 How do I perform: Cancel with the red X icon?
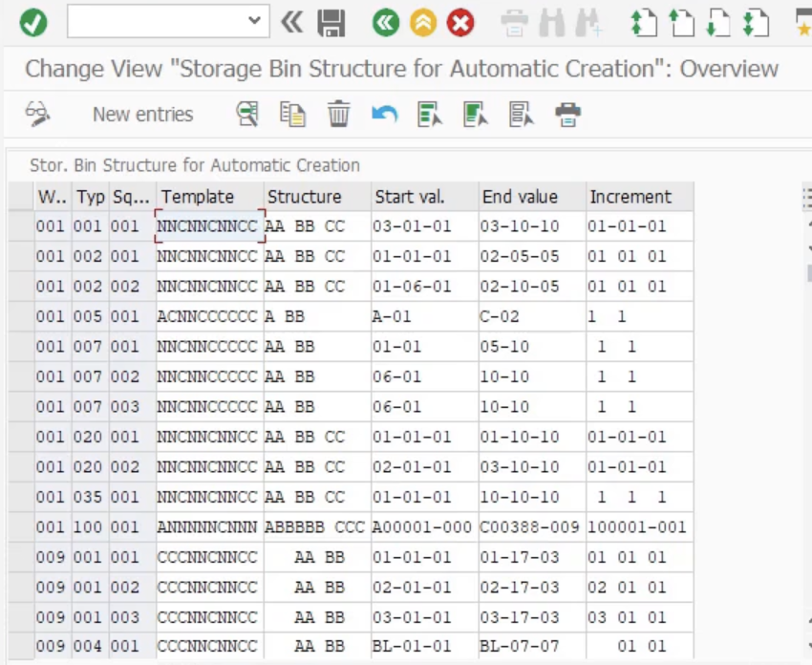coord(460,22)
